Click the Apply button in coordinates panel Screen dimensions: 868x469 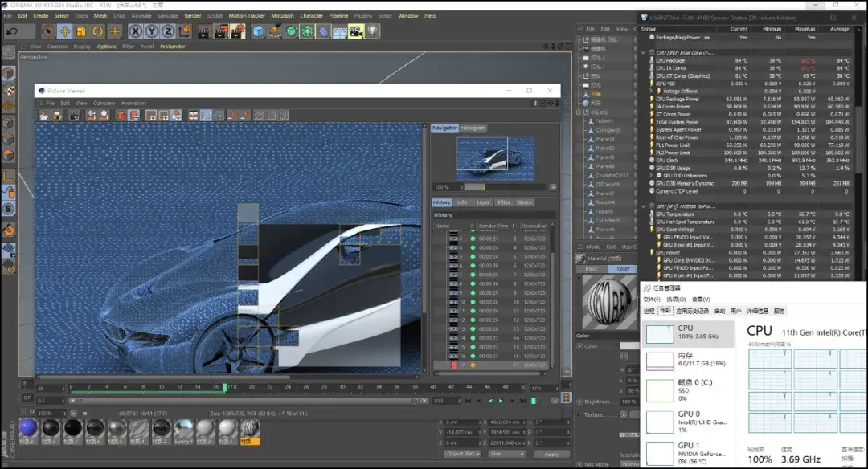tap(551, 454)
